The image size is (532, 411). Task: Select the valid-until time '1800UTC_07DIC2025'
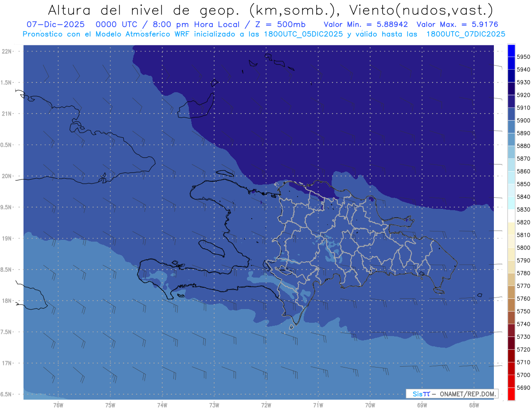465,34
